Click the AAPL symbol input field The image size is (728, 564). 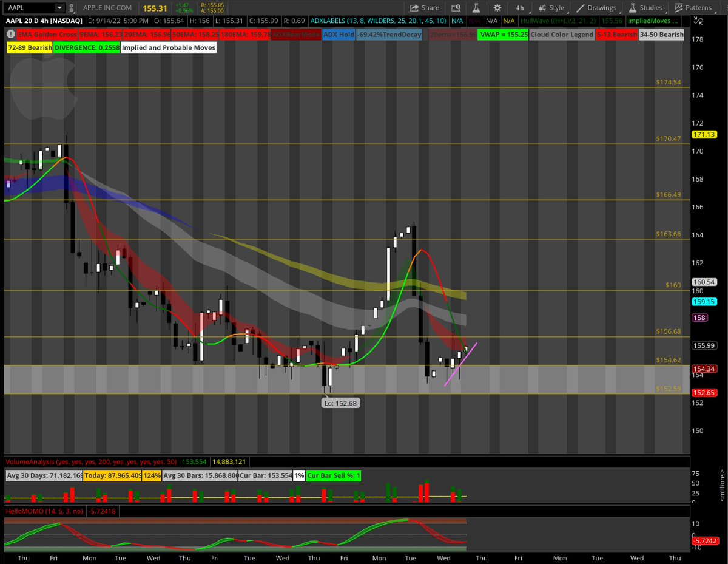tap(29, 8)
